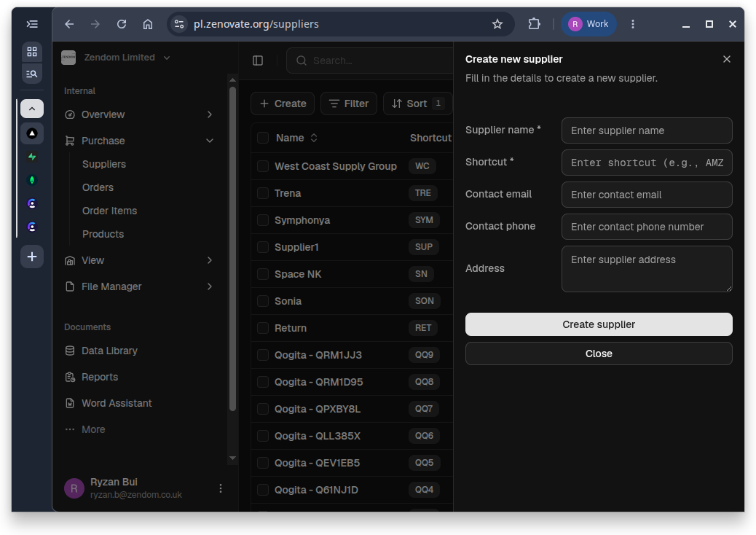Expand the Overview menu chevron

(210, 115)
